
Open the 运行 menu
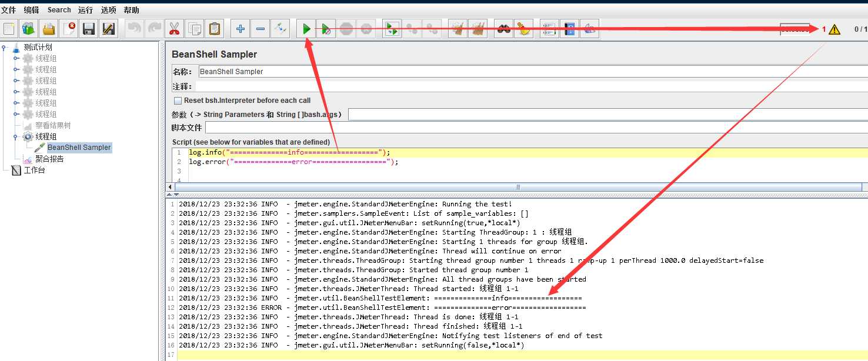85,10
